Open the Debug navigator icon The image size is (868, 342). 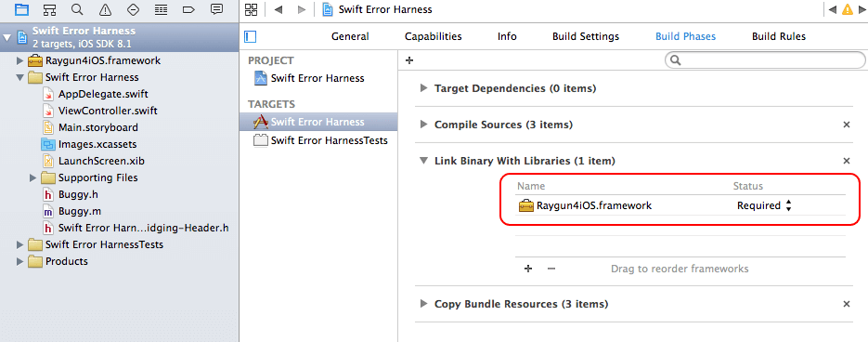click(x=162, y=9)
